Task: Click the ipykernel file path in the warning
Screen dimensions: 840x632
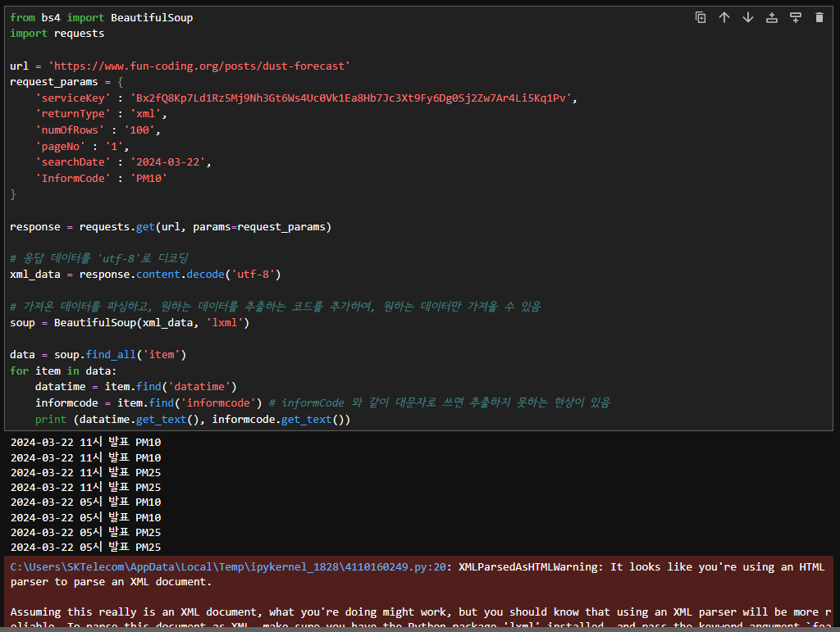Action: click(228, 566)
